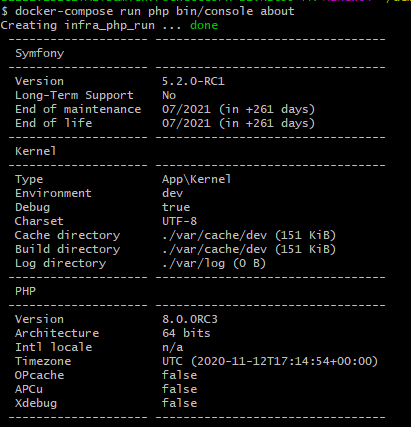Click the OPcache 'false' value

pyautogui.click(x=180, y=375)
